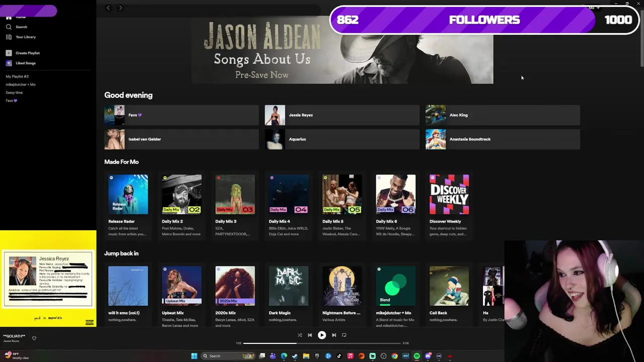Toggle shuffle playback
644x362 pixels.
pos(299,335)
